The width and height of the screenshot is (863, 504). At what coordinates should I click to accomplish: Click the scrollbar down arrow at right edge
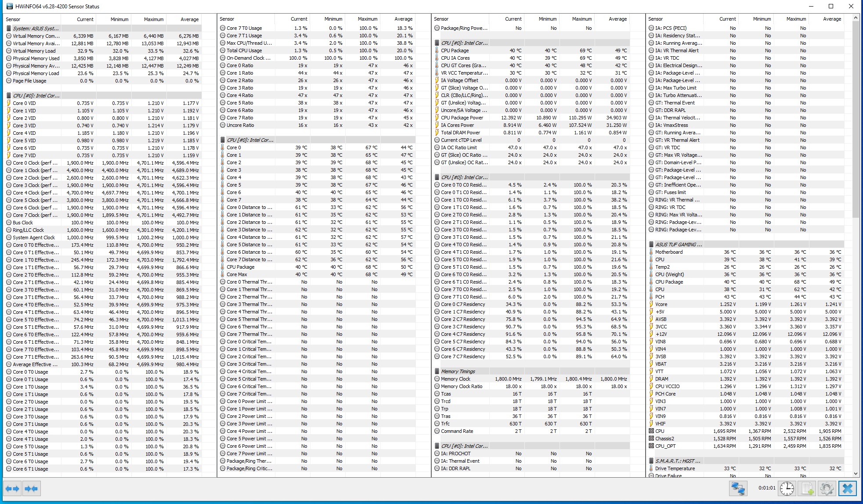click(x=856, y=474)
